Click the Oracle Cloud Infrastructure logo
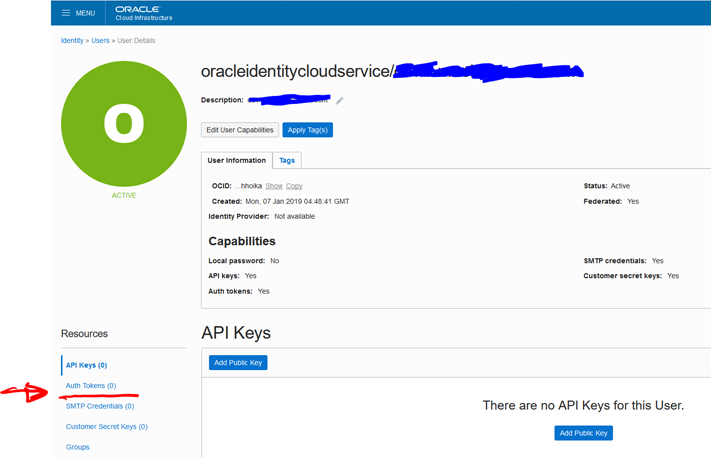Viewport: 711px width, 458px height. point(143,13)
